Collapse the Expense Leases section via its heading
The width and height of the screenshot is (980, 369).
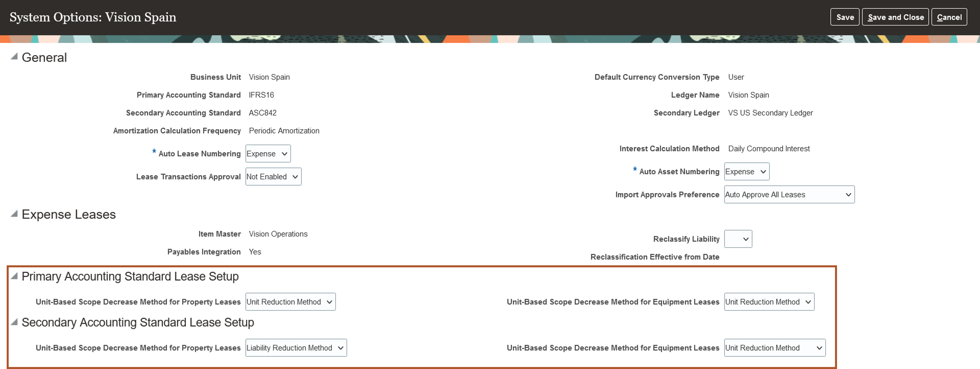click(x=68, y=214)
